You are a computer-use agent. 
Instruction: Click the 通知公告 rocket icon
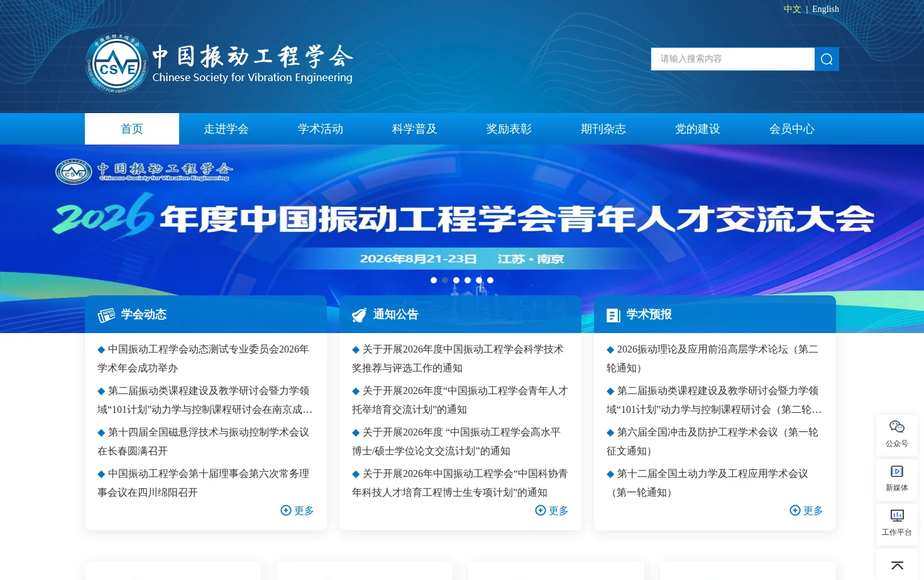(359, 315)
